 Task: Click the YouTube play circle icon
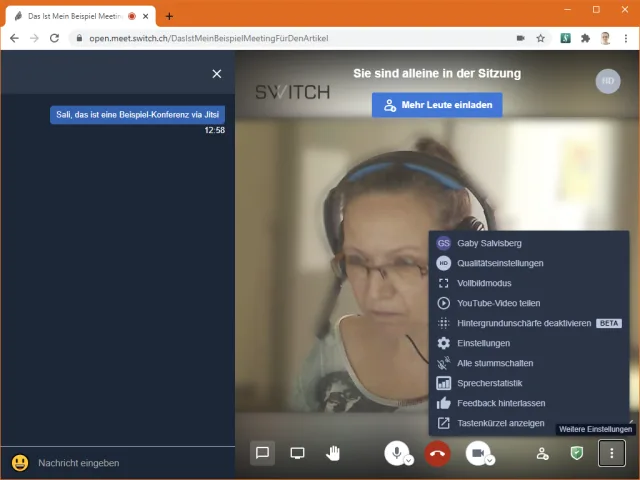[443, 303]
